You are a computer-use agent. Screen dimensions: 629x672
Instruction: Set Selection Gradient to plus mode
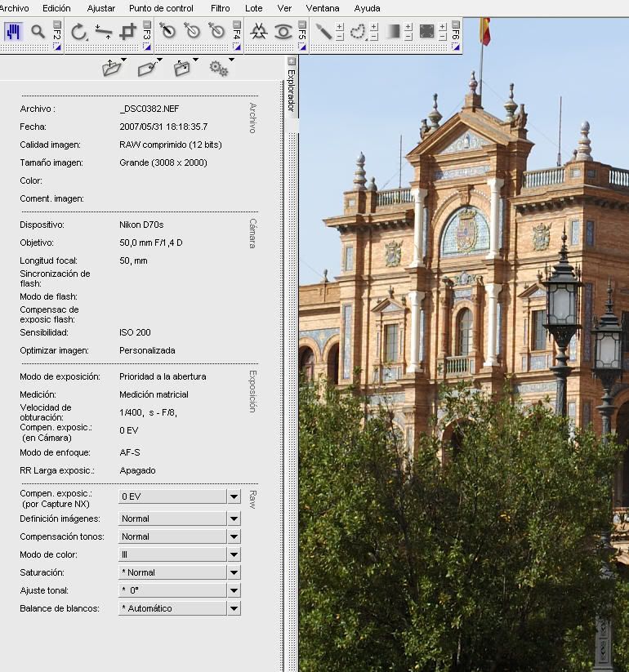(408, 27)
